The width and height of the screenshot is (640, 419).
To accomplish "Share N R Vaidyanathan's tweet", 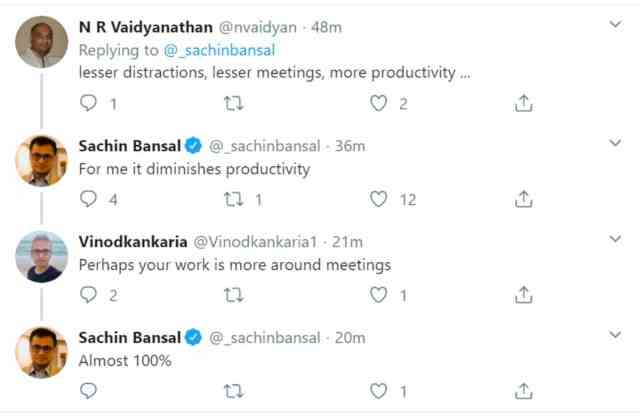I will pos(522,103).
